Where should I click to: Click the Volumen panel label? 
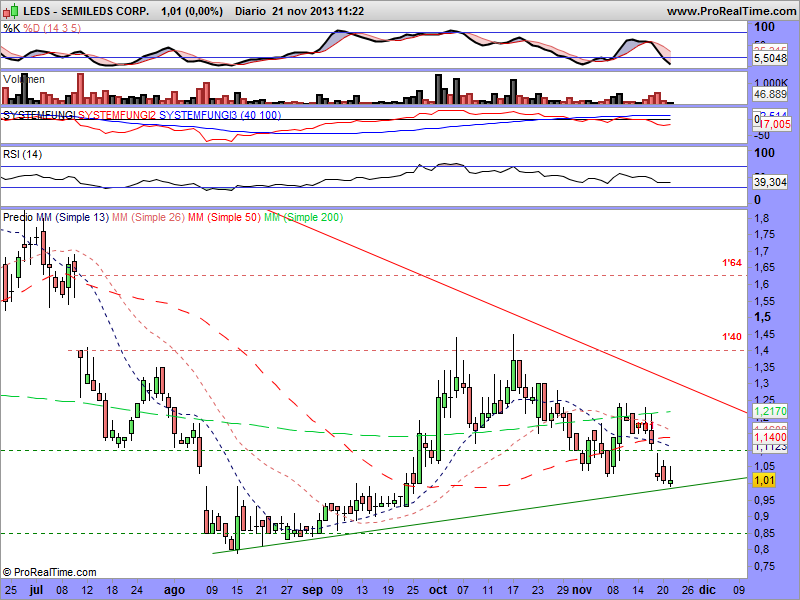23,79
